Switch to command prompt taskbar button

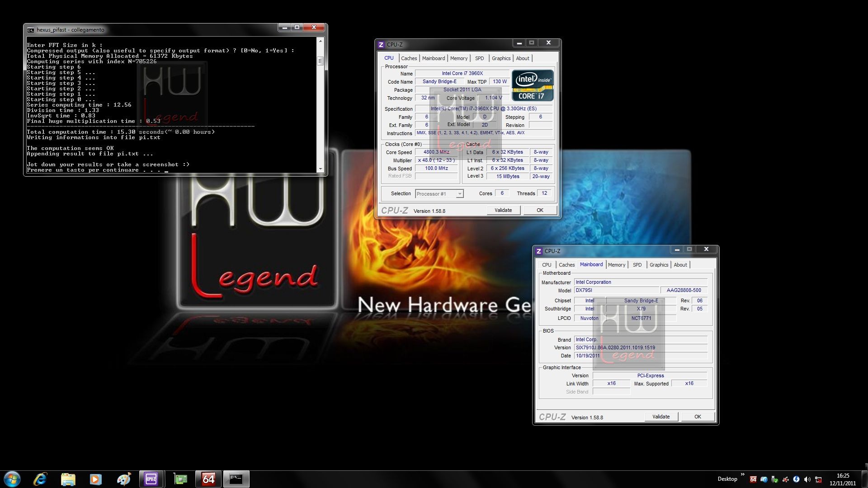point(236,479)
